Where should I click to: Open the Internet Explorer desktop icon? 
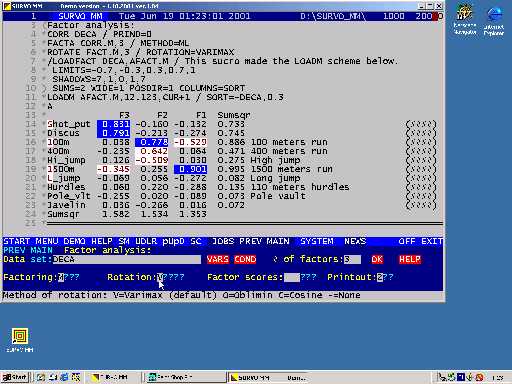[x=494, y=21]
